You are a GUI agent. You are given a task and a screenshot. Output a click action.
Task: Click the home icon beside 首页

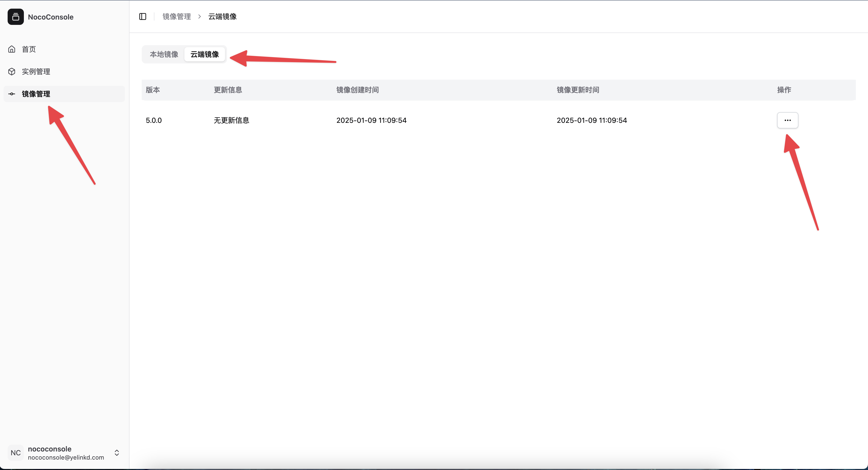click(x=12, y=49)
